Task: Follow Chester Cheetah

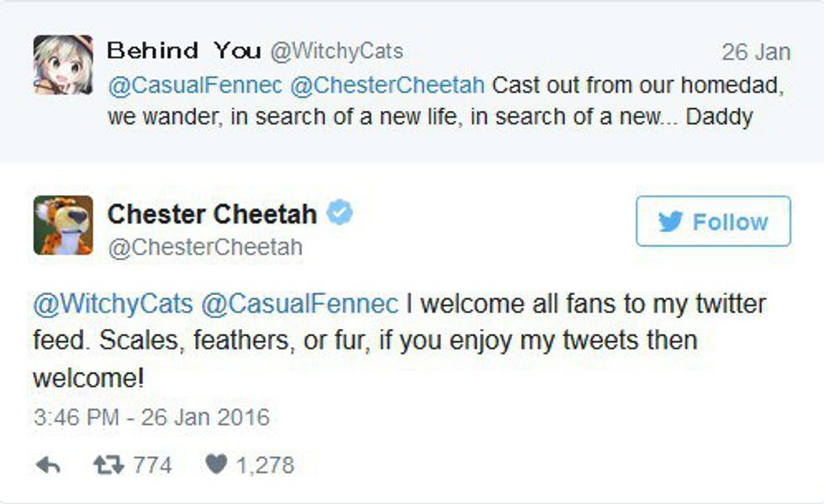Action: (713, 222)
